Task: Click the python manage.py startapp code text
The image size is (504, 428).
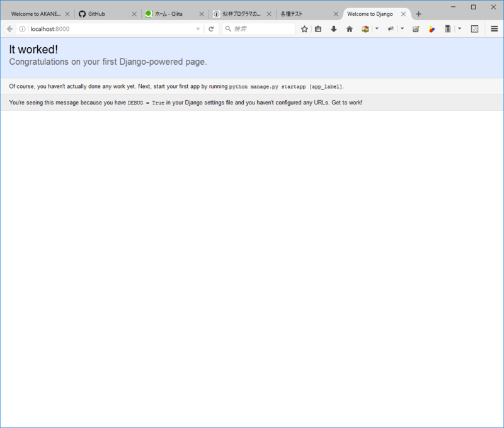Action: click(x=285, y=87)
